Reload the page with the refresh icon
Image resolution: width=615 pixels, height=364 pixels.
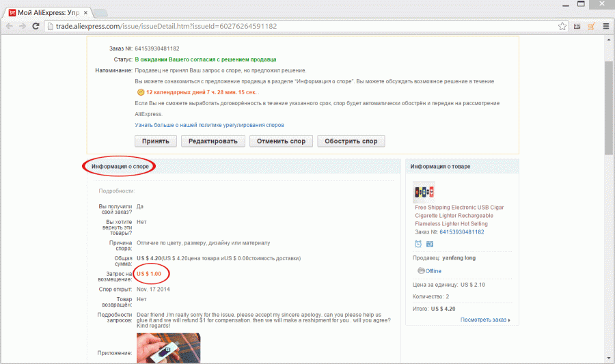pos(36,26)
